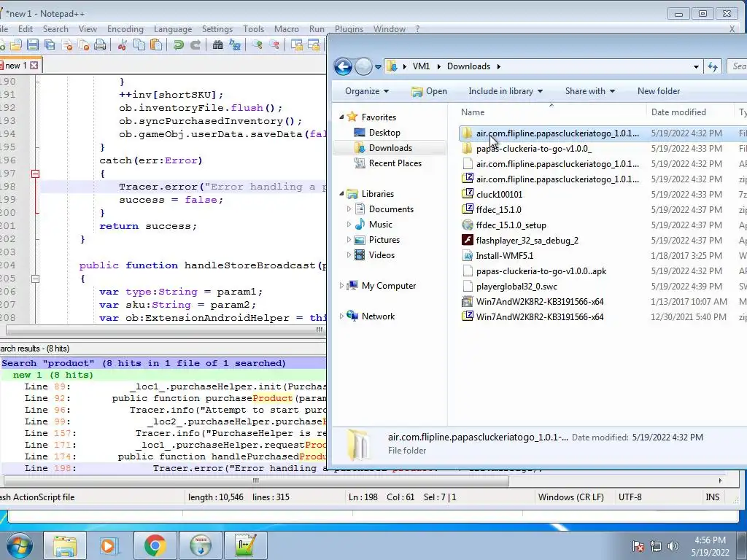
Task: Select cluck100101 archive file
Action: [499, 194]
